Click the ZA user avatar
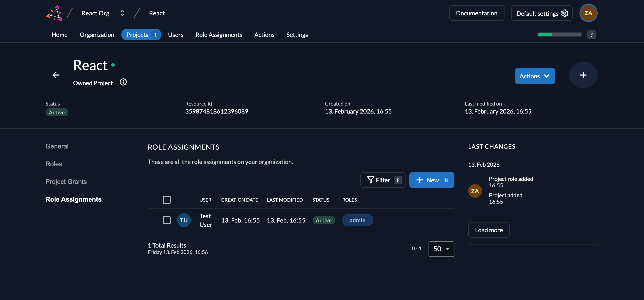 (588, 13)
